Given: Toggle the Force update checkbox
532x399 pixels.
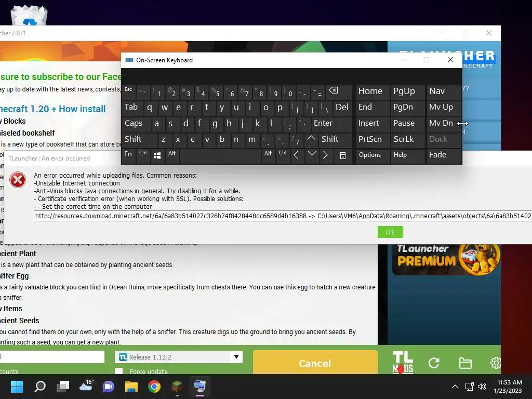Looking at the screenshot, I should point(119,371).
